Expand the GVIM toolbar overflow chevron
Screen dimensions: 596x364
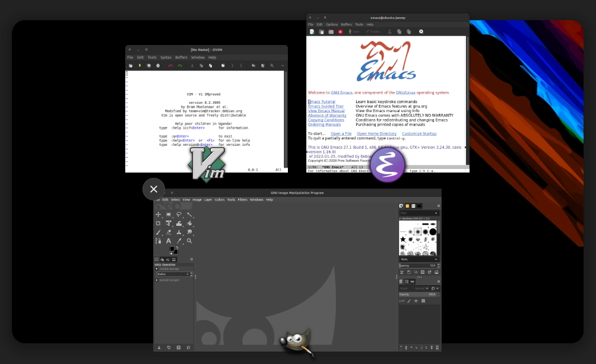pyautogui.click(x=283, y=66)
